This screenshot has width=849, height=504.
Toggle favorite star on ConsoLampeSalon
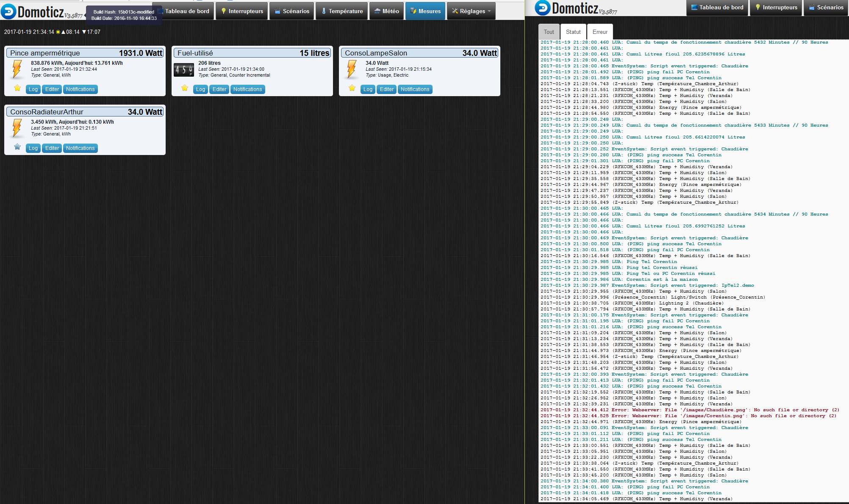352,88
